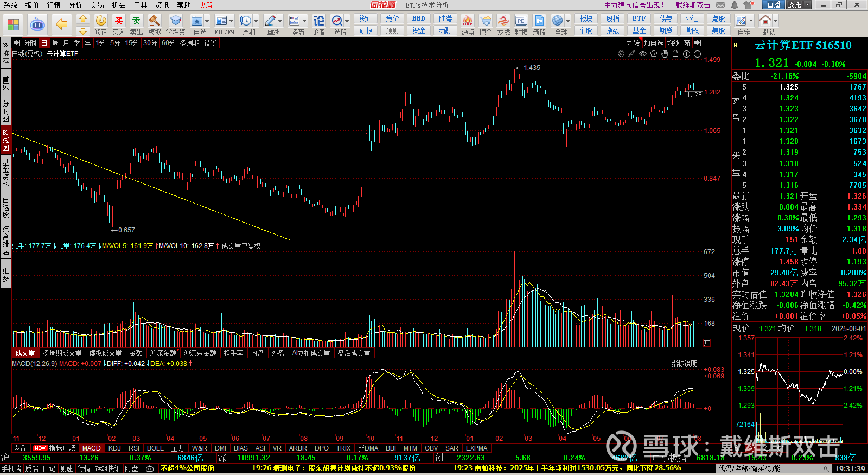Launch the robot assistant icon

click(x=37, y=24)
